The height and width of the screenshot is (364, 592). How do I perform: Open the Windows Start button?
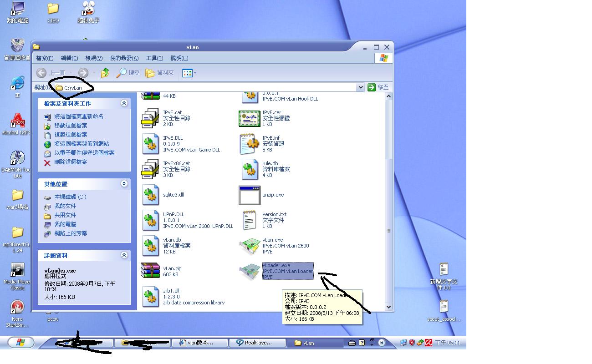tap(20, 343)
